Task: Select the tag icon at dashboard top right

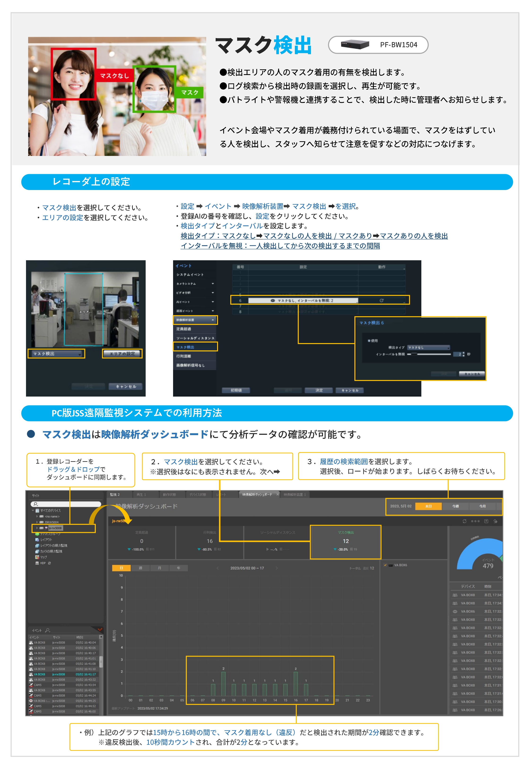Action: pos(496,521)
